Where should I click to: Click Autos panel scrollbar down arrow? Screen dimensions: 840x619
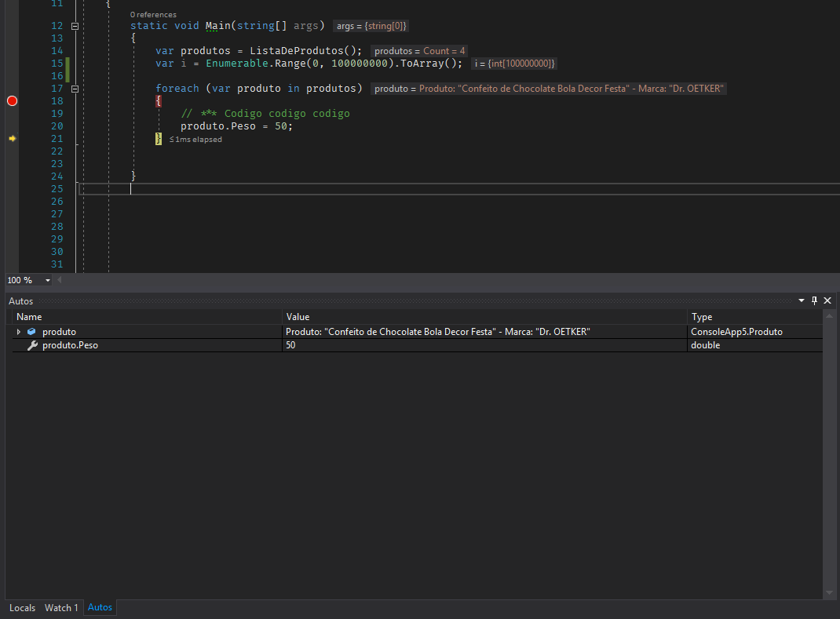[829, 593]
